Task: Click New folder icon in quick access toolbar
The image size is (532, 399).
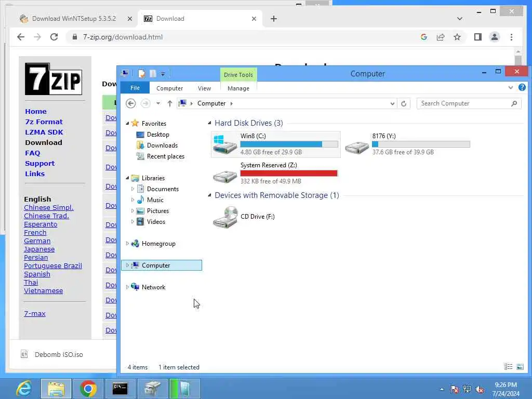Action: click(153, 74)
